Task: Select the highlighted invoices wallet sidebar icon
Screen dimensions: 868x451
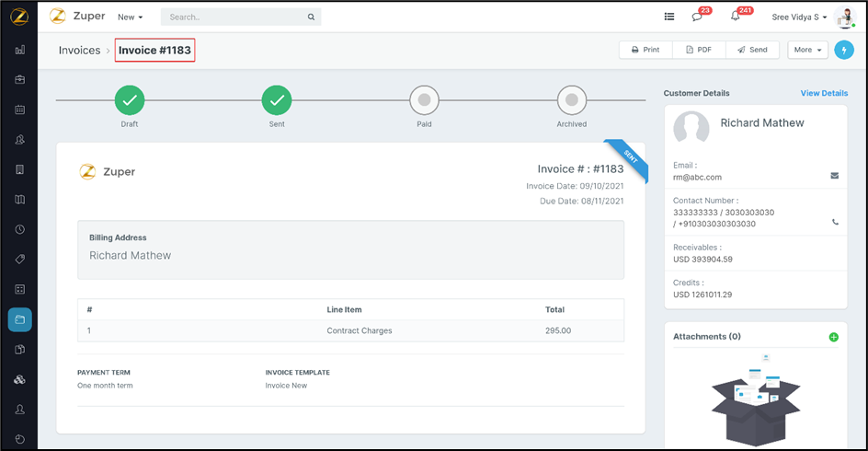Action: [20, 319]
